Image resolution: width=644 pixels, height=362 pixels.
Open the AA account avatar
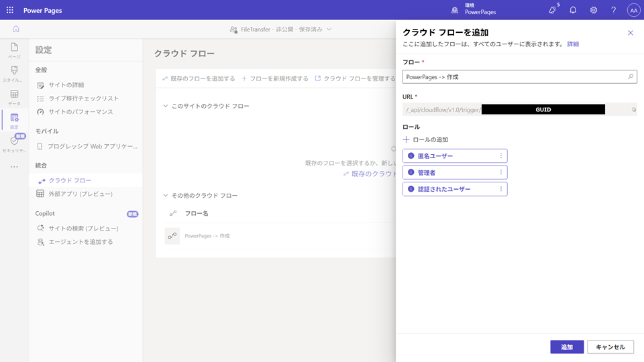click(634, 10)
